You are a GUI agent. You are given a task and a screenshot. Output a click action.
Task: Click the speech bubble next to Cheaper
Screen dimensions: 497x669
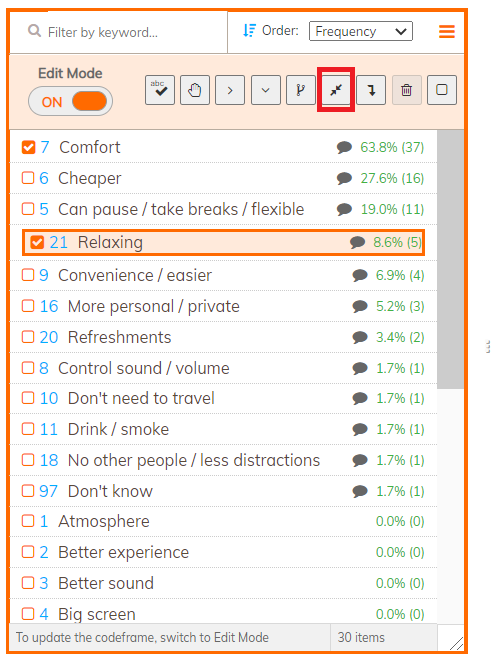click(344, 178)
